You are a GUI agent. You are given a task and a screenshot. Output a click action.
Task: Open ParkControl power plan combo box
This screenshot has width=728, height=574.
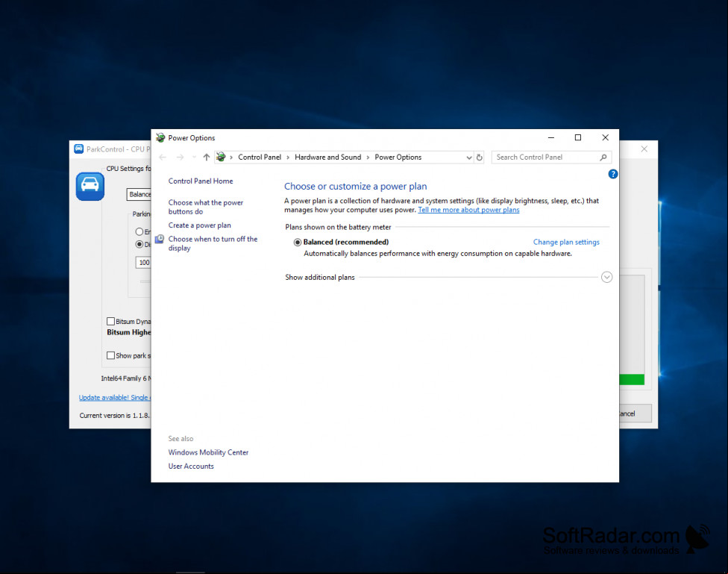[x=139, y=194]
